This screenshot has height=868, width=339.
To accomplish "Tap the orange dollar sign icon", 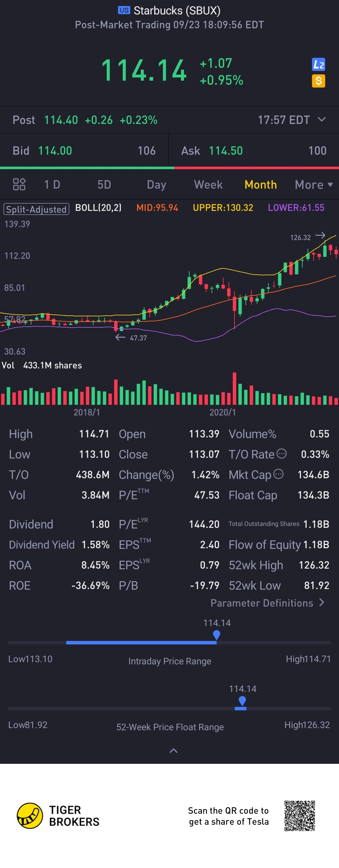I will tap(318, 81).
